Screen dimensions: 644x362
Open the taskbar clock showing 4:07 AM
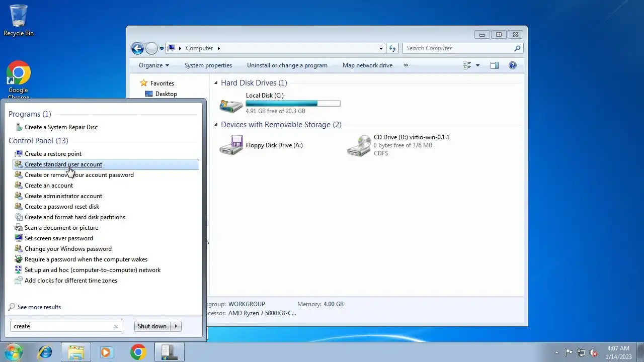(x=618, y=352)
